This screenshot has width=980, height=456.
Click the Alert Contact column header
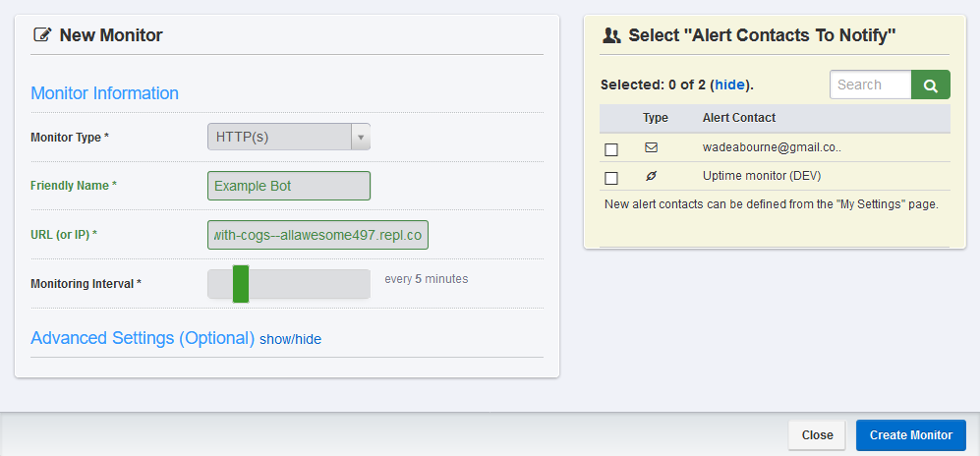[x=738, y=118]
